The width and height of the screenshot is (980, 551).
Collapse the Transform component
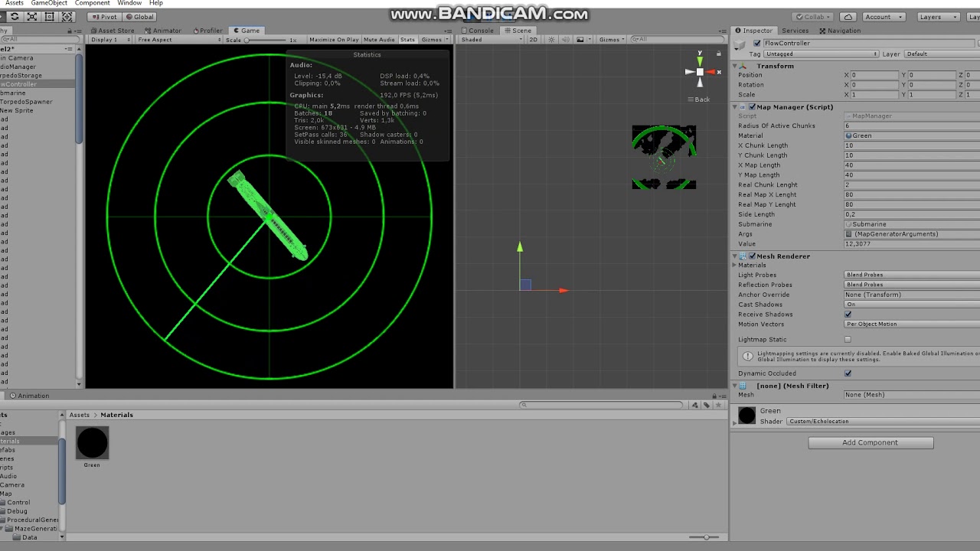(x=735, y=66)
